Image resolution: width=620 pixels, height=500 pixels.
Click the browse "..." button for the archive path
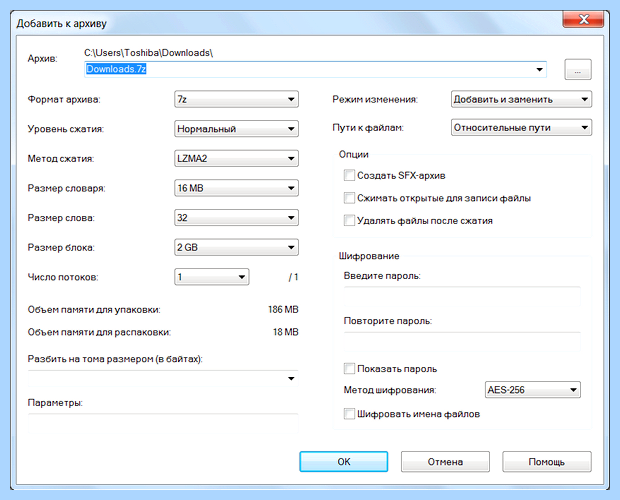tap(578, 70)
